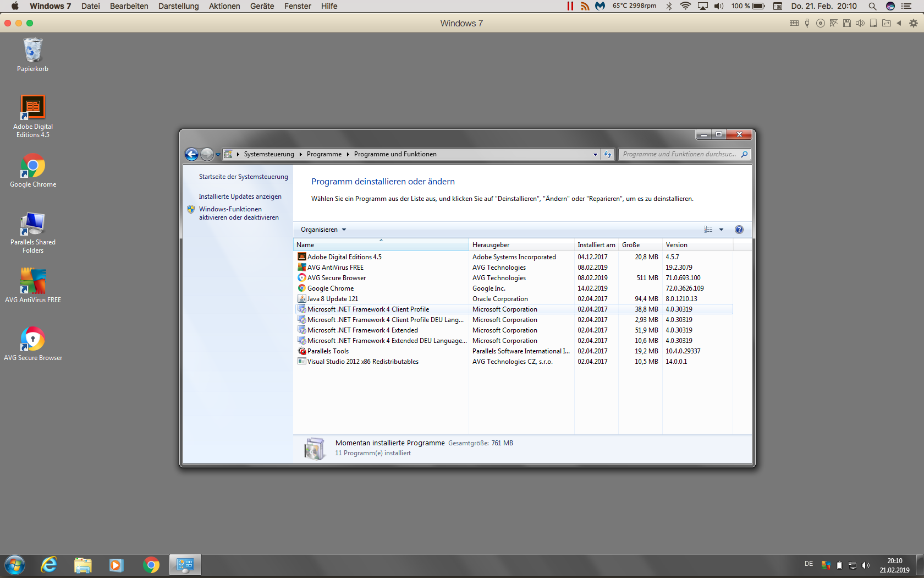Sort by Version column header
This screenshot has height=578, width=924.
[x=697, y=245]
